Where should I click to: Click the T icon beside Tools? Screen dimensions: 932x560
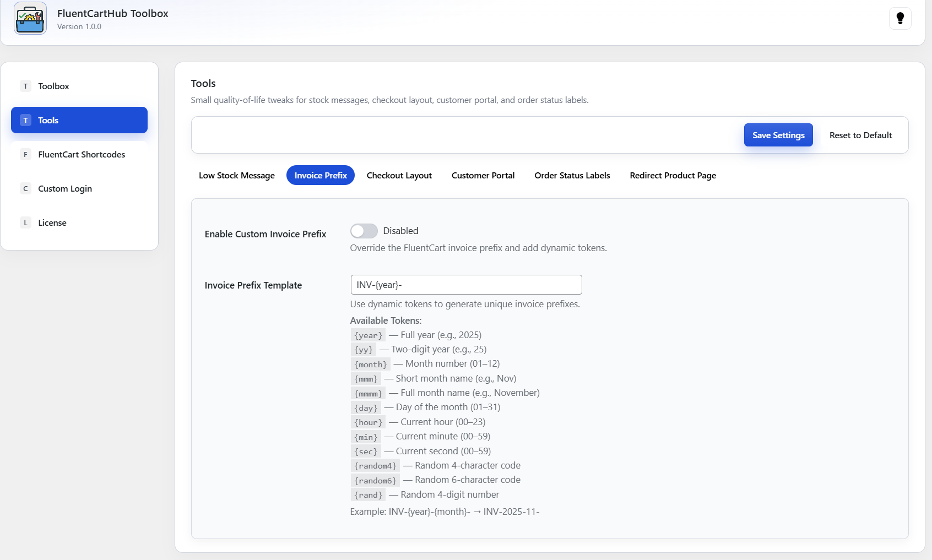pyautogui.click(x=25, y=121)
